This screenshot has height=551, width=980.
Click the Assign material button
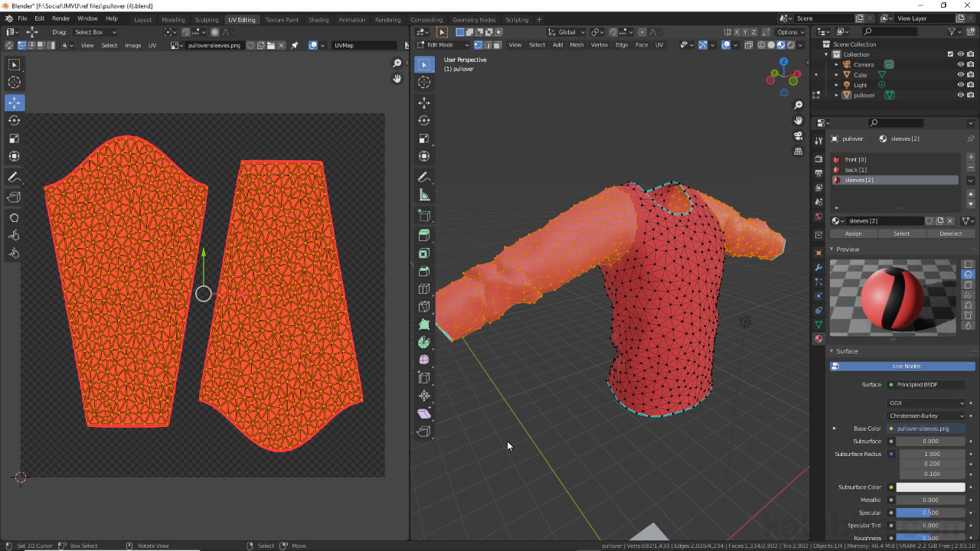click(x=853, y=233)
